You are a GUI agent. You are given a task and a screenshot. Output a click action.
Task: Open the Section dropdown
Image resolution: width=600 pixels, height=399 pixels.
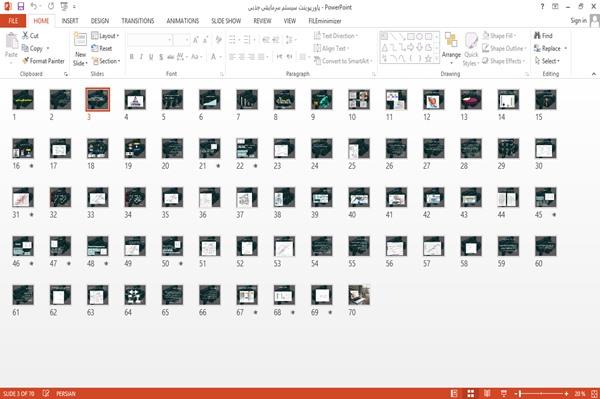coord(106,61)
